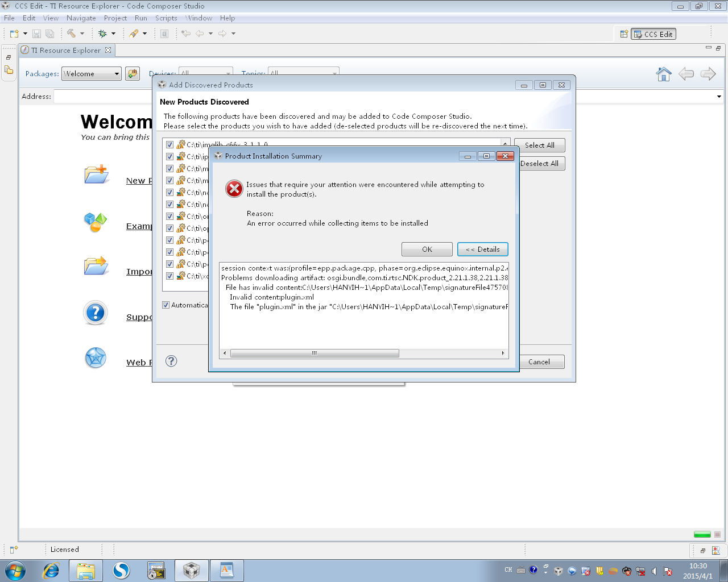Uncheck the C:\ti\imglib product checkbox

coord(169,144)
